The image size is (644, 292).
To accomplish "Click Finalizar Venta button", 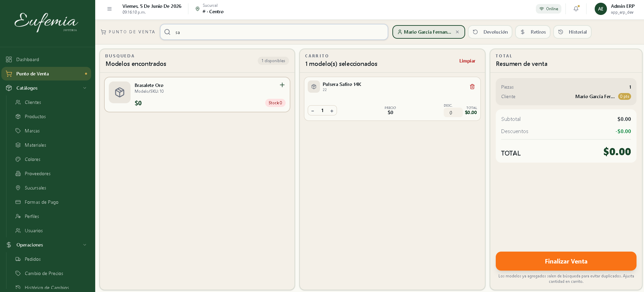I will click(x=566, y=261).
